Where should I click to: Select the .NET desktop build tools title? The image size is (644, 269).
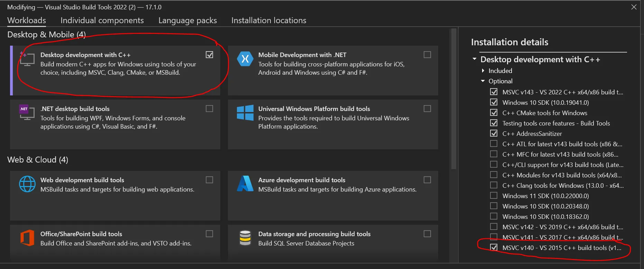coord(75,109)
